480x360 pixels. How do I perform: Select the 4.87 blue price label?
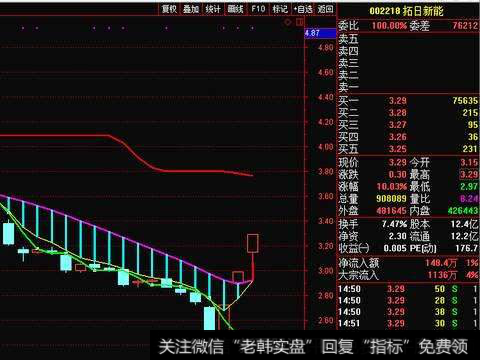320,33
